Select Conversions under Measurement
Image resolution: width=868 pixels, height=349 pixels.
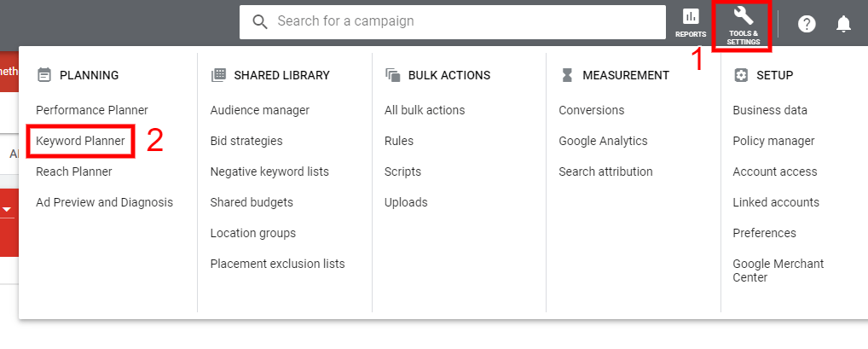591,110
